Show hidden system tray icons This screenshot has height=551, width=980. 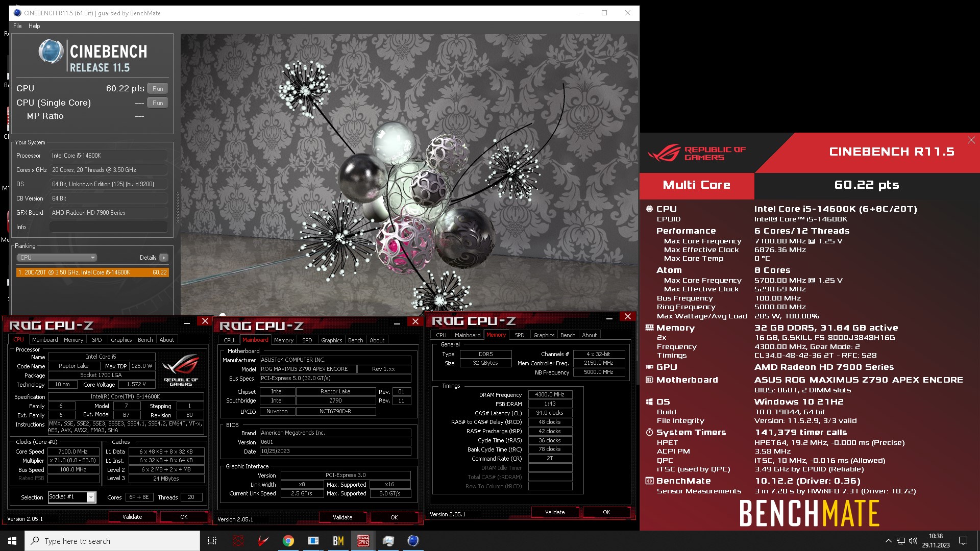pyautogui.click(x=888, y=541)
